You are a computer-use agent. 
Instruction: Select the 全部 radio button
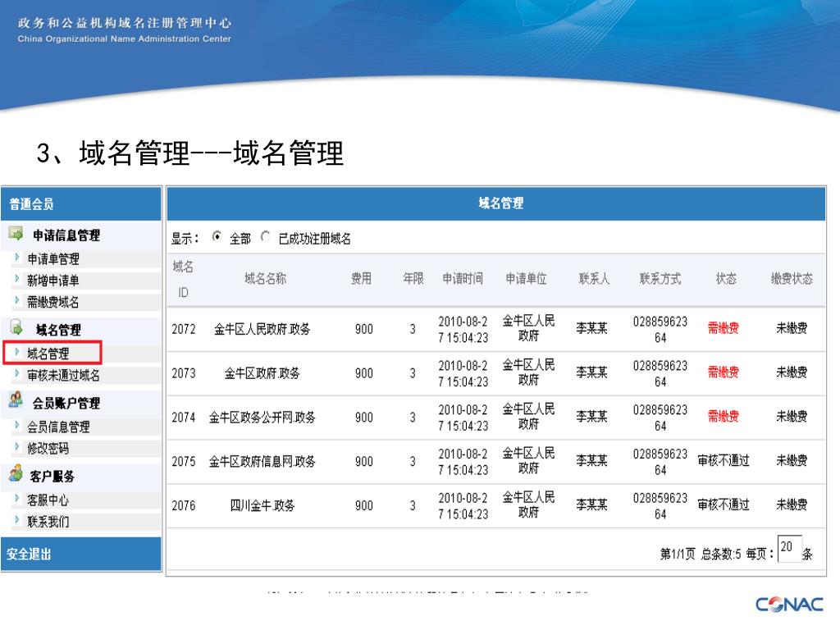[217, 236]
